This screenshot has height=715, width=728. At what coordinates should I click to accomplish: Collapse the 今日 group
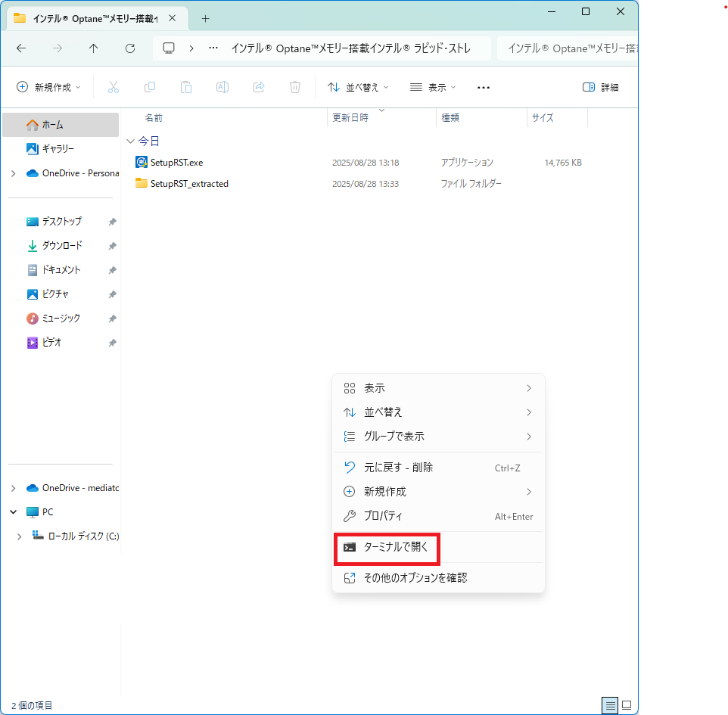130,141
